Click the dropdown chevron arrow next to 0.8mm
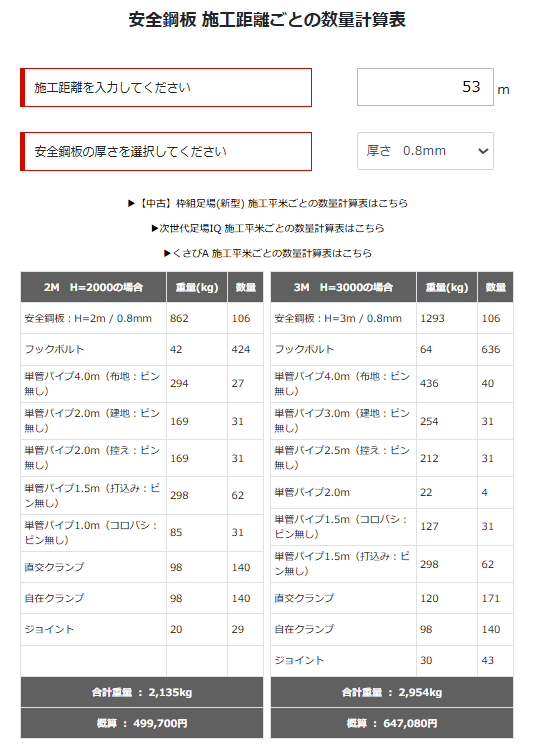 [483, 151]
